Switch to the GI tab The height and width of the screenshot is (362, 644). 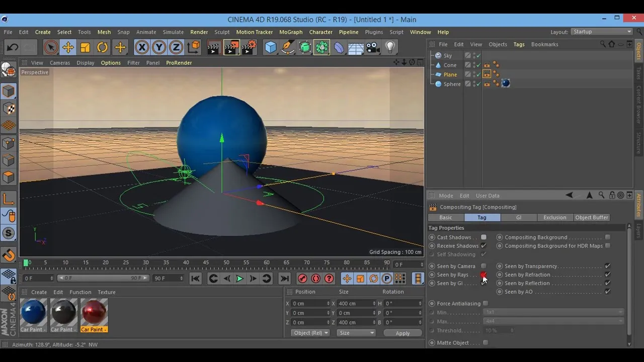[x=518, y=217]
